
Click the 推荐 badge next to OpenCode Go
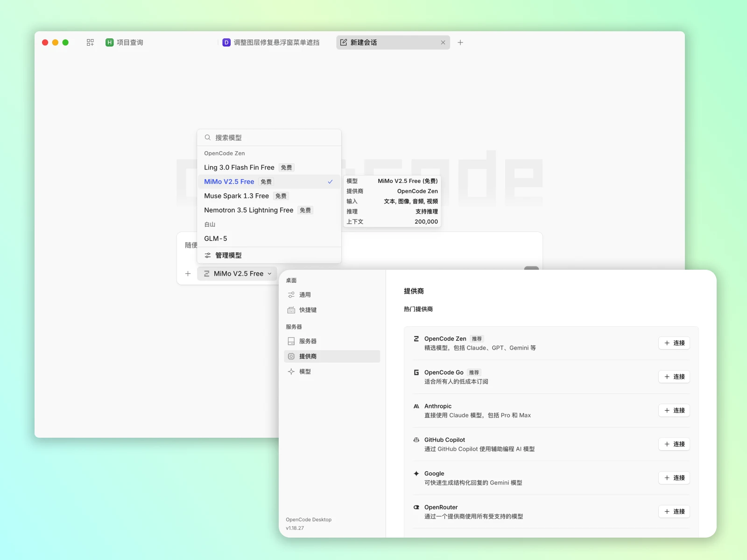point(474,372)
